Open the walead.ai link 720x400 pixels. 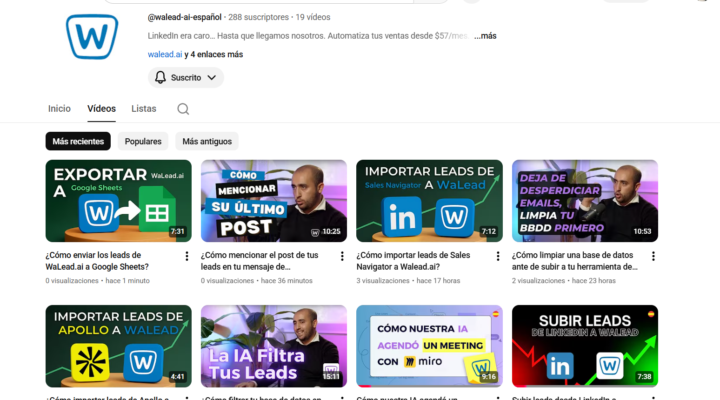coord(165,54)
